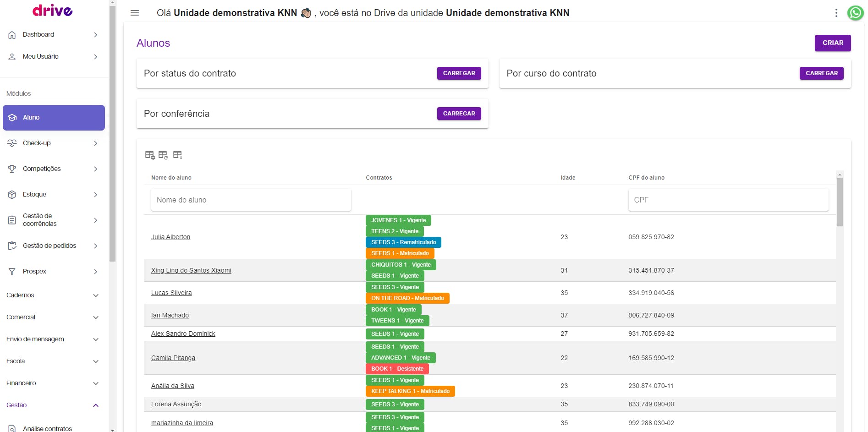Click the JOVENES 1 - Vigente tag

(x=398, y=220)
